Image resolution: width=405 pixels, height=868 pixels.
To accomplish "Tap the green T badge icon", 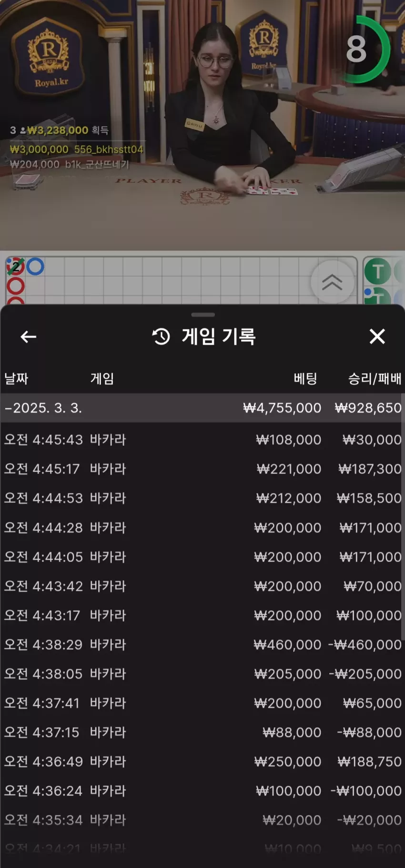I will [377, 271].
